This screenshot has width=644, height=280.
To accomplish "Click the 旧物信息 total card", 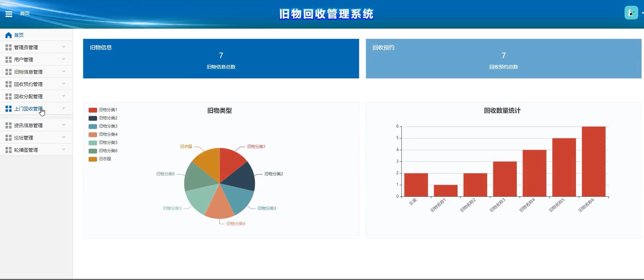I will pyautogui.click(x=221, y=58).
